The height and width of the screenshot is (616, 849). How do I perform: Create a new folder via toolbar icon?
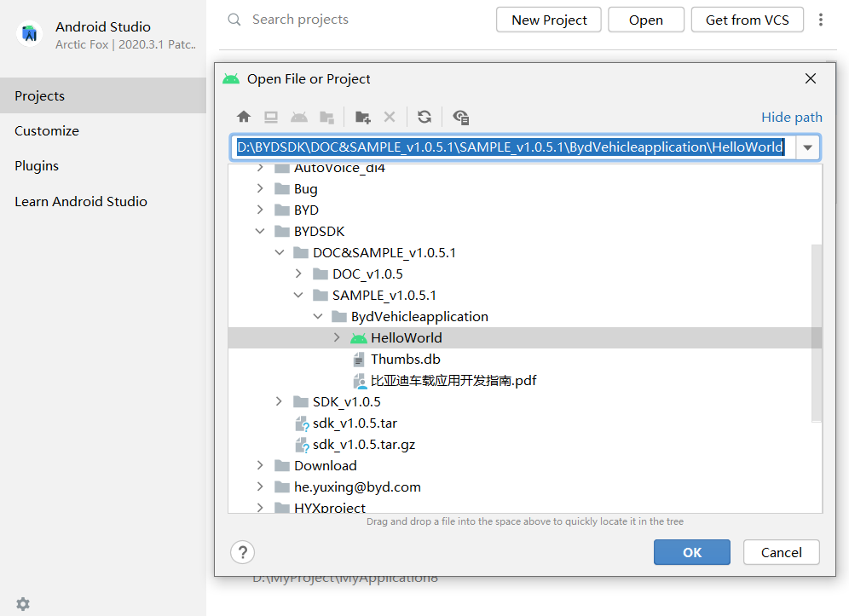363,117
